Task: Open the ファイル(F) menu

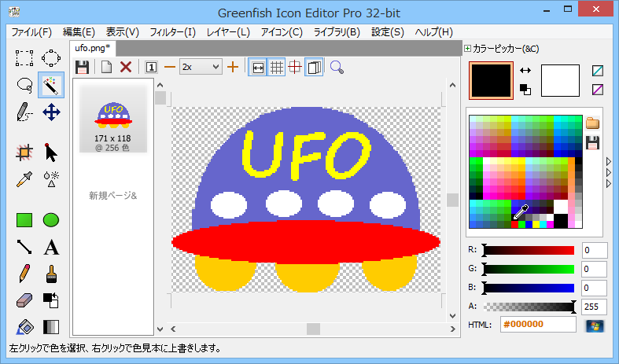Action: [x=31, y=32]
